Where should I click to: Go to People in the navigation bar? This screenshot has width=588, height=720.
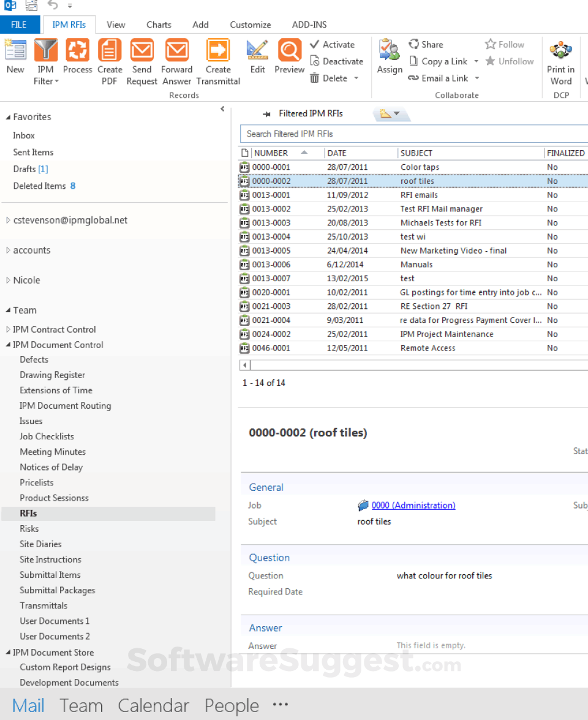click(232, 705)
